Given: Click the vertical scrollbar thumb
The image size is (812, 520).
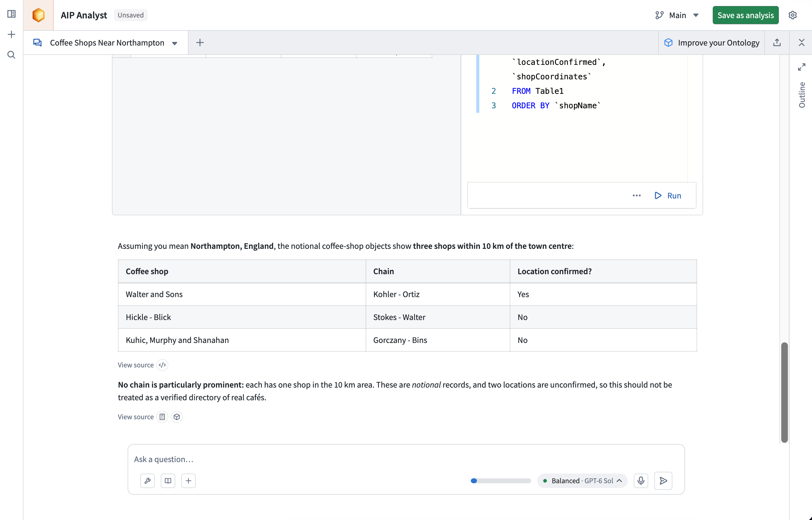Looking at the screenshot, I should coord(784,392).
